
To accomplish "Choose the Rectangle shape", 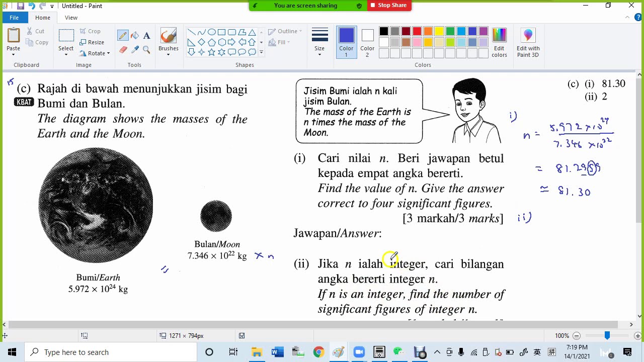I will point(221,32).
